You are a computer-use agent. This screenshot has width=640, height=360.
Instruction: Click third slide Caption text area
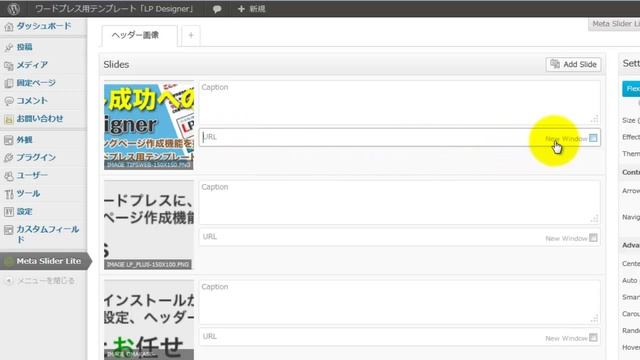[x=400, y=302]
